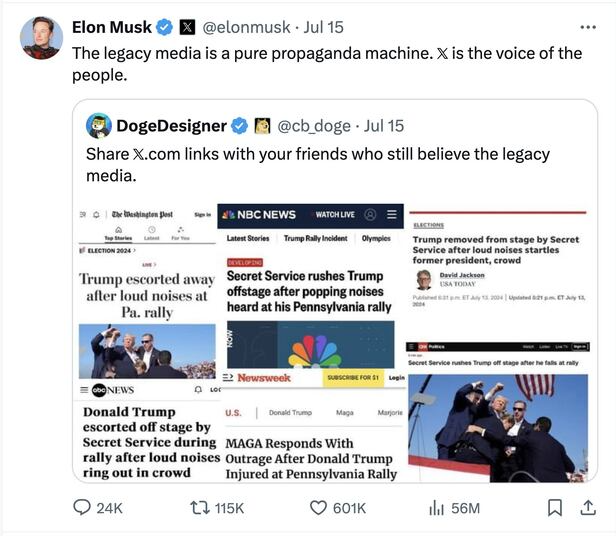Open the @cb_doge handle link

click(x=314, y=126)
